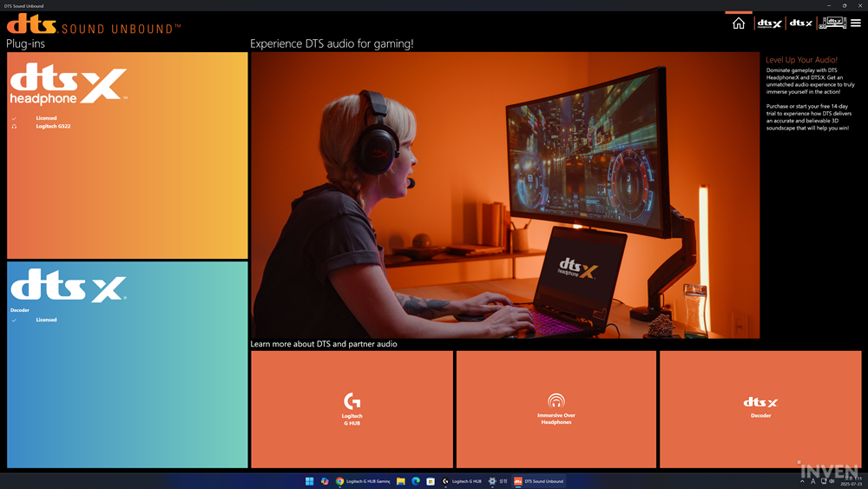Click the Licensed status under Decoder
Image resolution: width=868 pixels, height=489 pixels.
47,320
